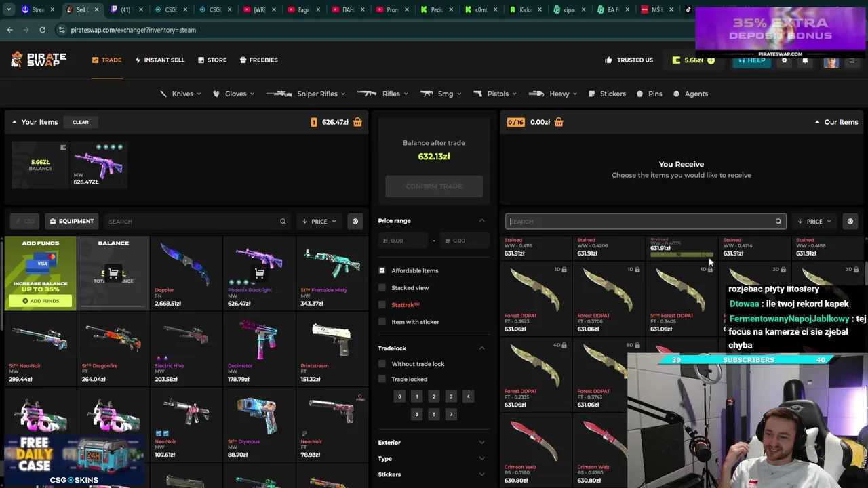Viewport: 868px width, 488px height.
Task: Expand the Sniper Rifles dropdown
Action: tap(306, 94)
